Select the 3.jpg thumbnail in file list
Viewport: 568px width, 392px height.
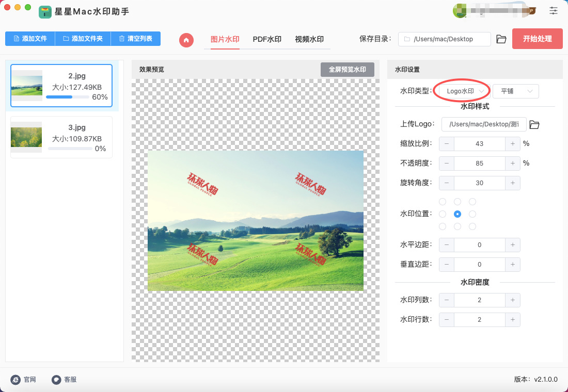[26, 137]
